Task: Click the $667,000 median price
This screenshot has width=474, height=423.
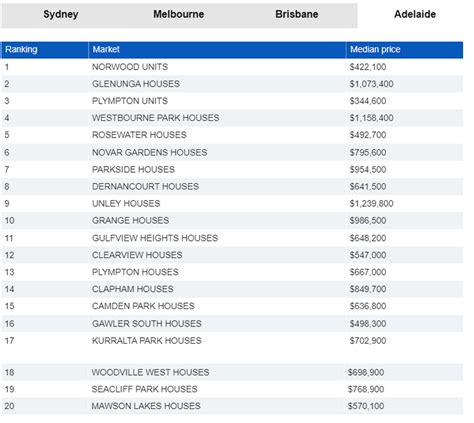Action: [x=368, y=272]
